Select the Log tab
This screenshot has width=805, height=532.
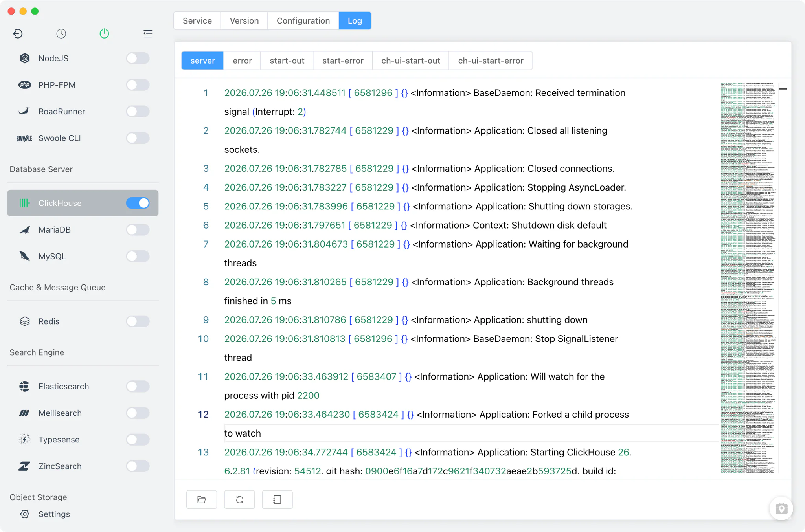(x=355, y=21)
